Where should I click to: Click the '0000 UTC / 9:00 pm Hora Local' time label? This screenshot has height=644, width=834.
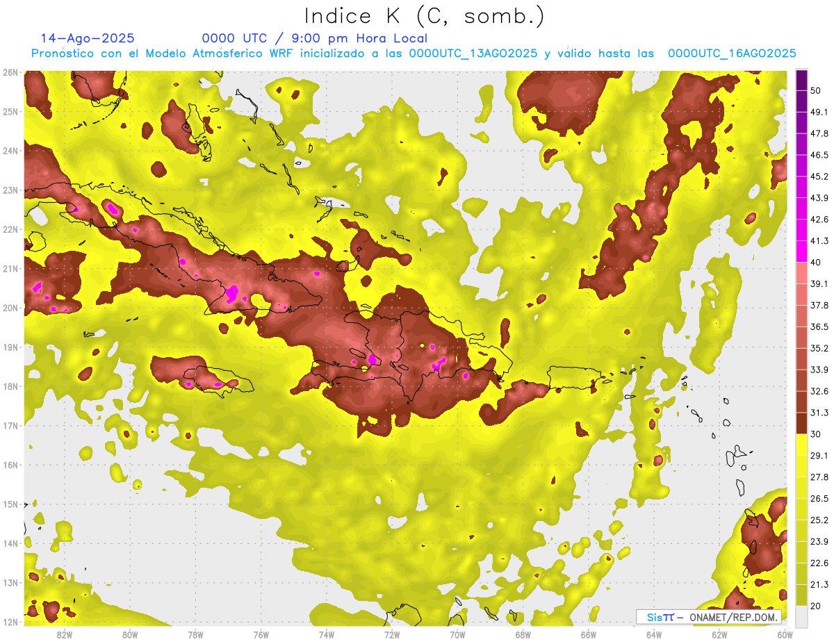(315, 38)
